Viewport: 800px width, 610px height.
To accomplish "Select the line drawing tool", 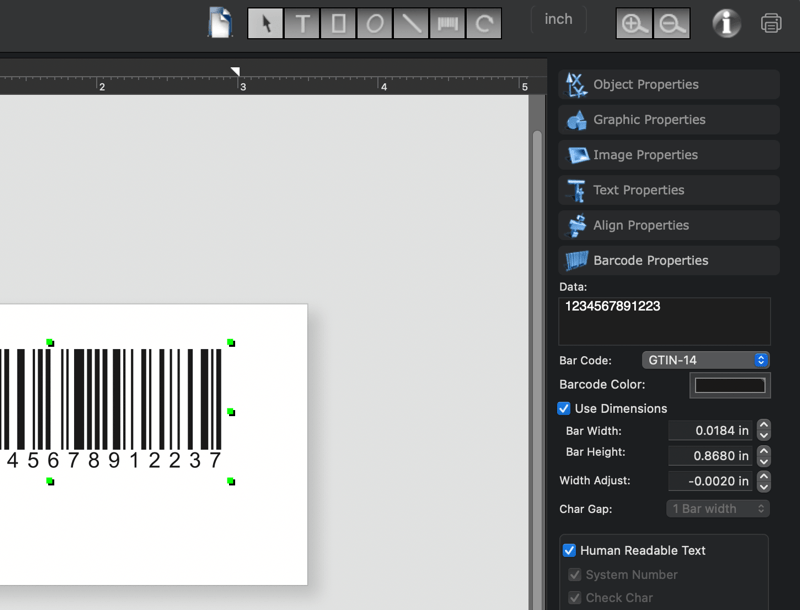I will coord(411,23).
